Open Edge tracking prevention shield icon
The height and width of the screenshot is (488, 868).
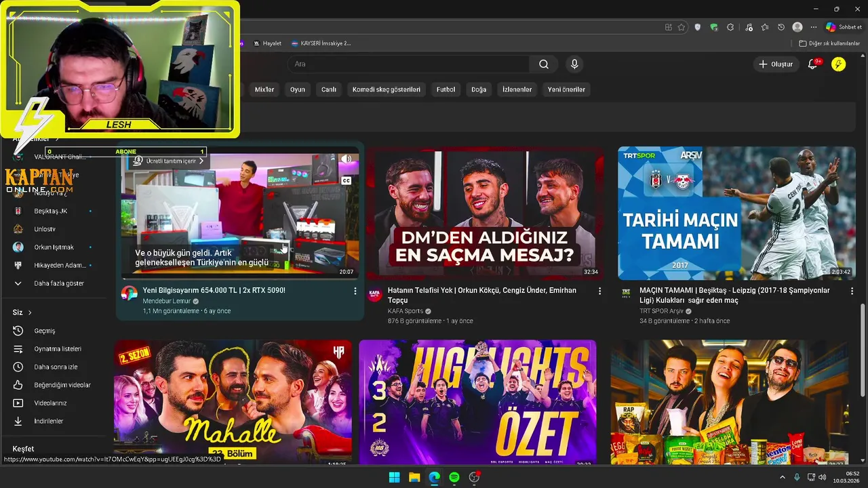pos(698,27)
